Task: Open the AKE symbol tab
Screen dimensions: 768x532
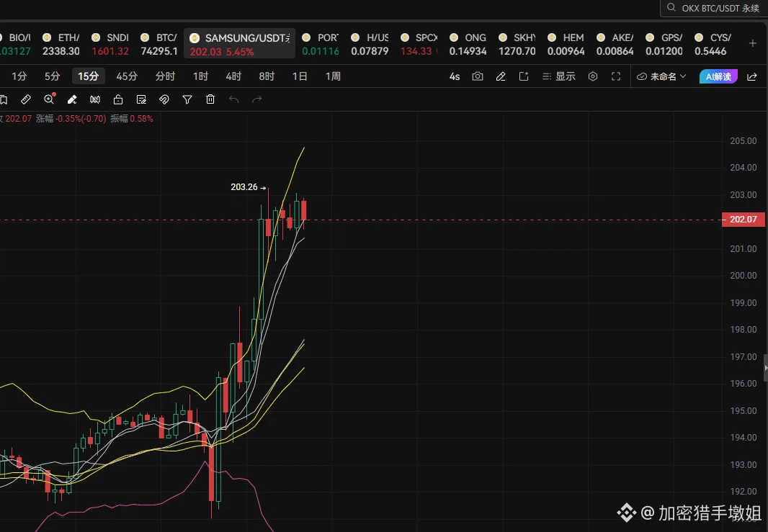Action: 615,44
